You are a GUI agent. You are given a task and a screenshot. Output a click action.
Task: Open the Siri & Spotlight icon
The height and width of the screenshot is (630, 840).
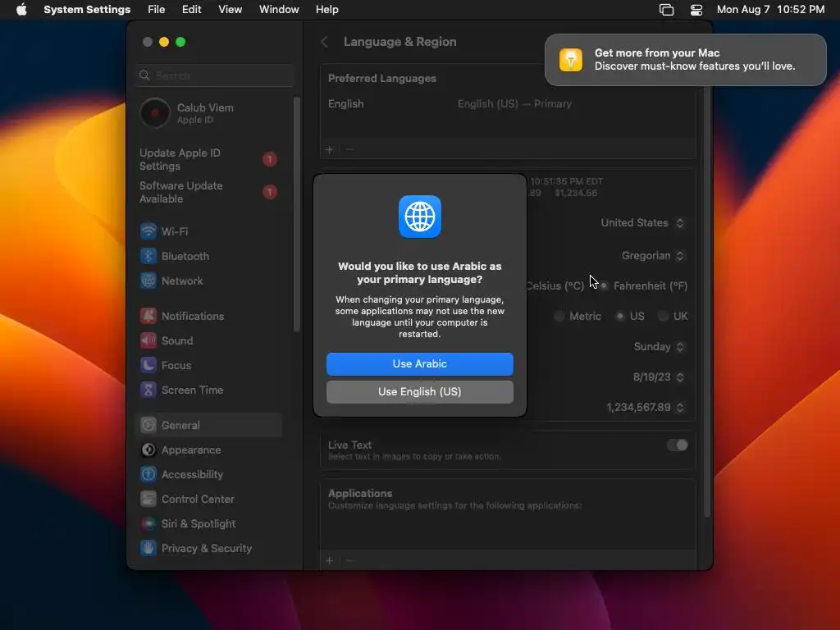click(x=148, y=524)
